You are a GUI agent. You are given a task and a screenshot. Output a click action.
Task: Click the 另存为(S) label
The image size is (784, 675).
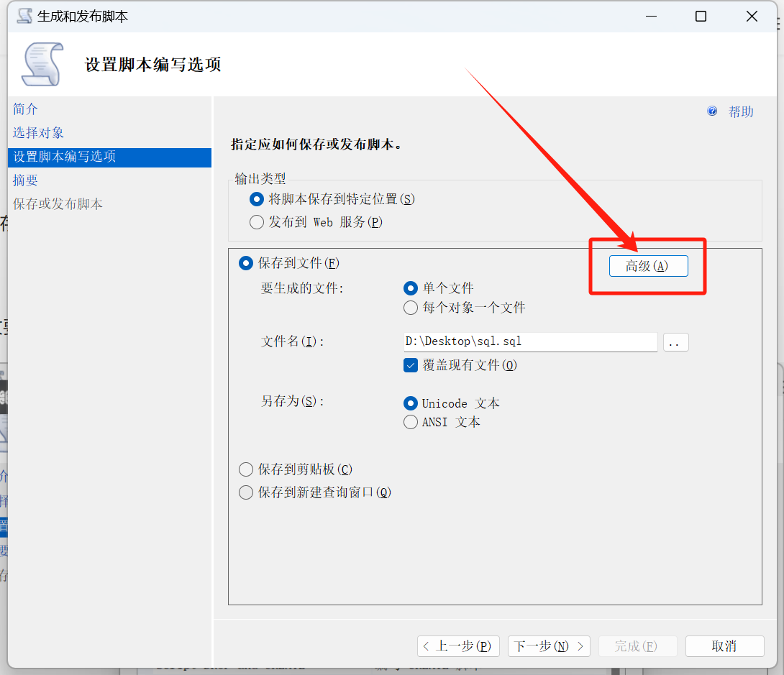point(292,401)
